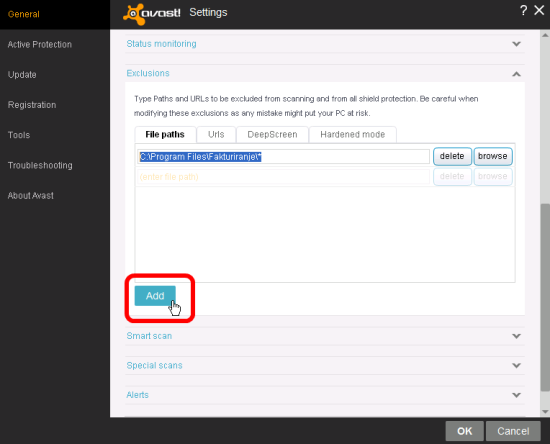
Task: Switch to the Urls tab
Action: point(216,135)
